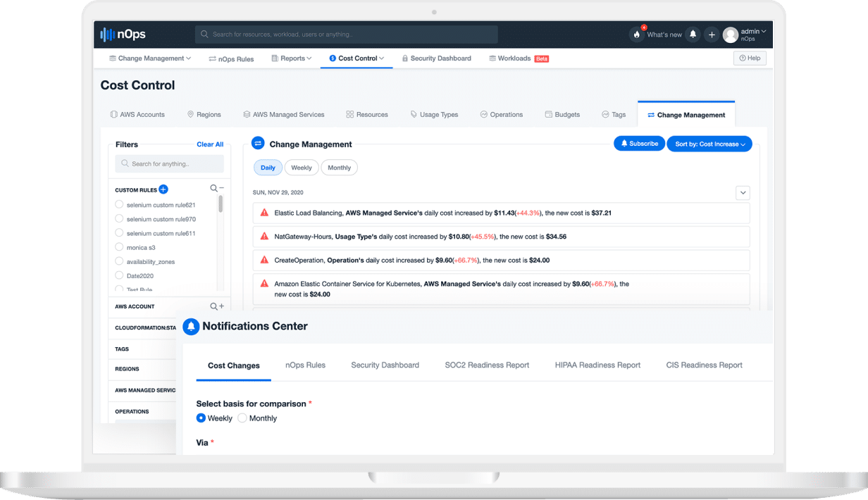
Task: Click Custom Rules search-collapse icon
Action: 216,189
